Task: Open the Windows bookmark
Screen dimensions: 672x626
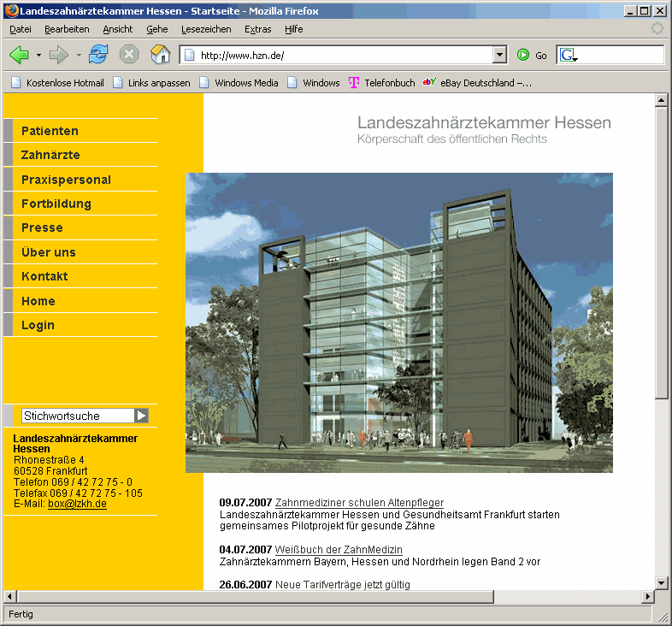Action: coord(313,83)
